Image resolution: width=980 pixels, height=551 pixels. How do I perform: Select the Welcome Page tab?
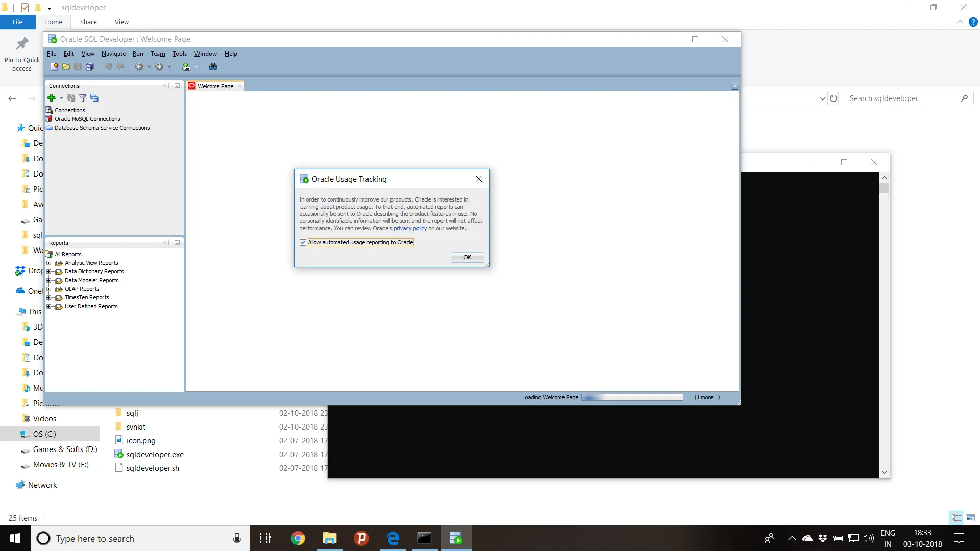215,86
